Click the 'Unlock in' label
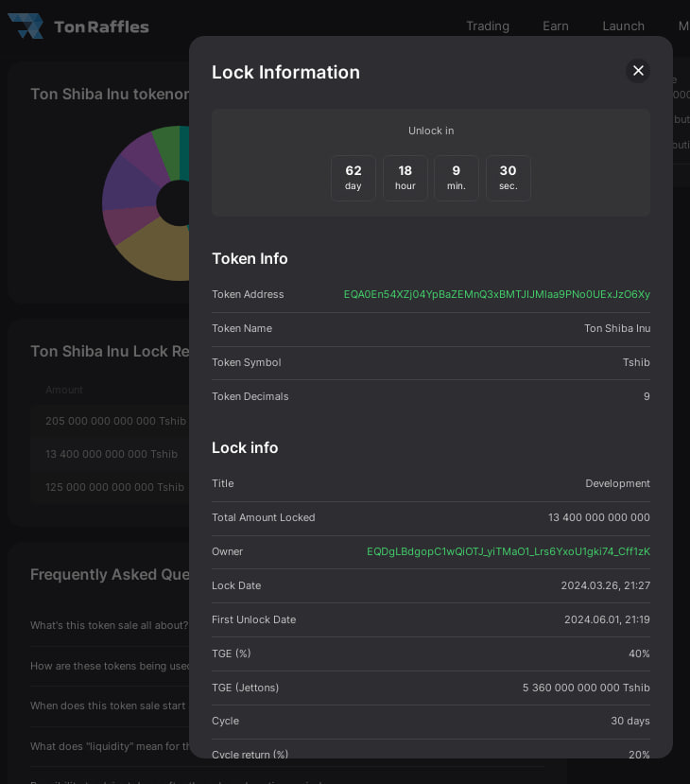The width and height of the screenshot is (690, 784). [x=431, y=131]
